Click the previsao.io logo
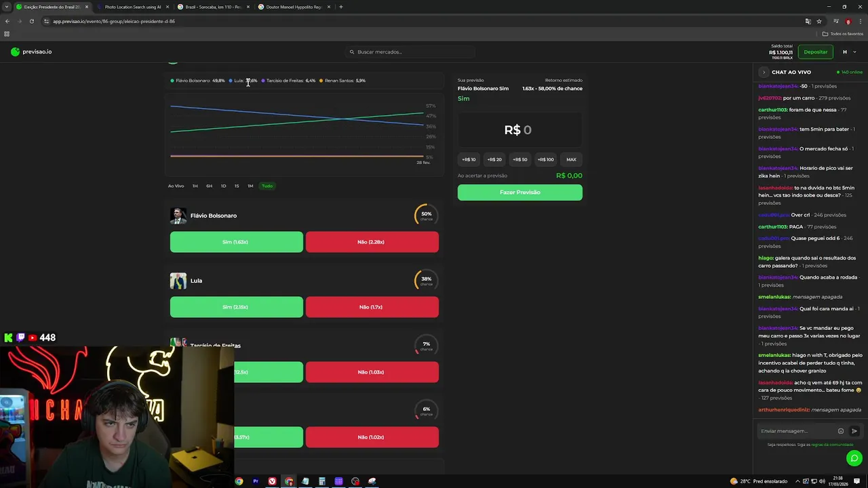The height and width of the screenshot is (488, 868). click(31, 52)
